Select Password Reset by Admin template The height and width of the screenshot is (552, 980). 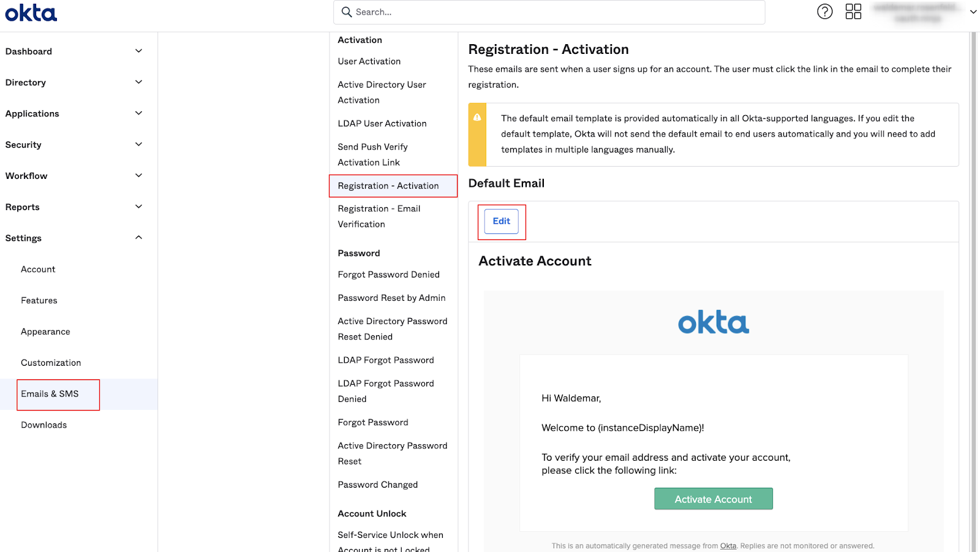point(392,298)
